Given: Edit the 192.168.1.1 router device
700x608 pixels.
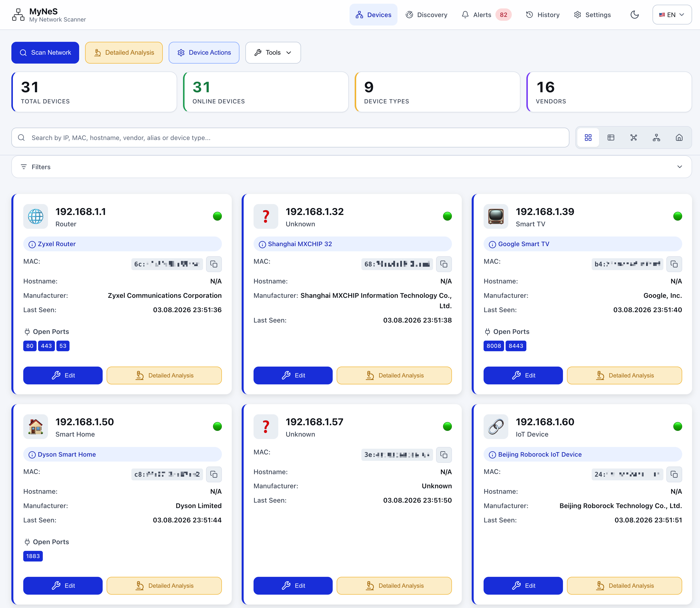Looking at the screenshot, I should (x=63, y=375).
